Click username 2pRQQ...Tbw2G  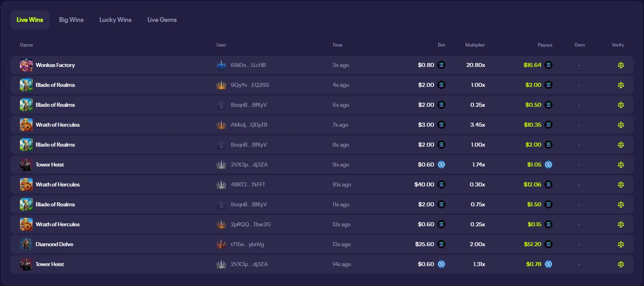(251, 224)
